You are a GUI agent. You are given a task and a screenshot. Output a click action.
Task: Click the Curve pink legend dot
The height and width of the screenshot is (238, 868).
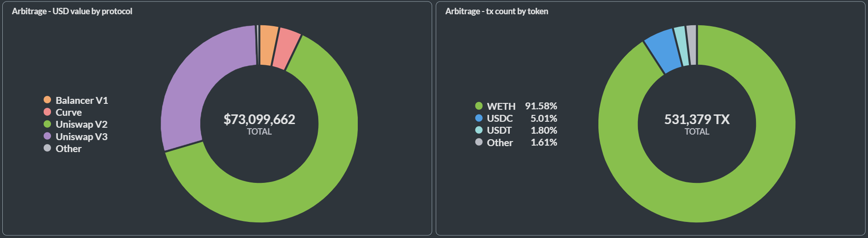(47, 112)
